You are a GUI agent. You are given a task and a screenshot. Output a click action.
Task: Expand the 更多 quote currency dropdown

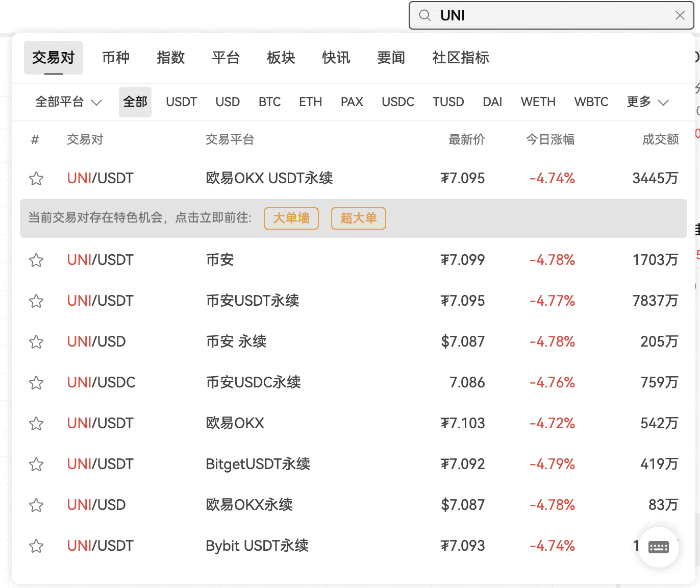tap(647, 102)
